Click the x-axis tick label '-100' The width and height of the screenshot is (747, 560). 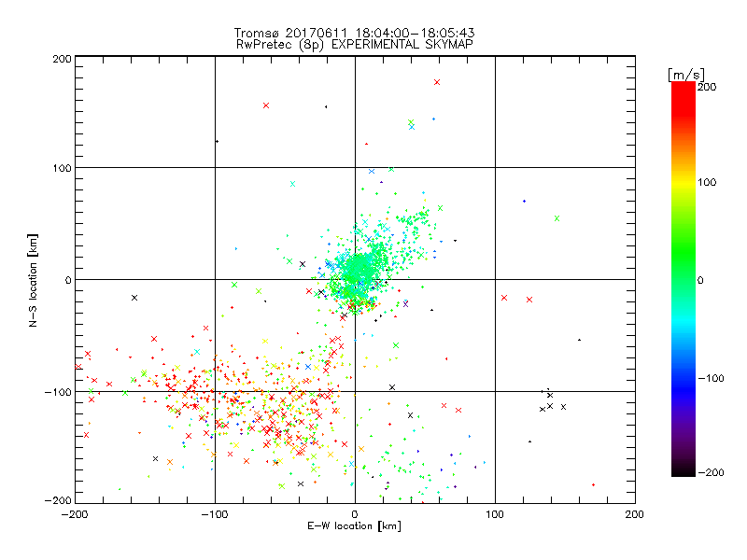(x=215, y=514)
